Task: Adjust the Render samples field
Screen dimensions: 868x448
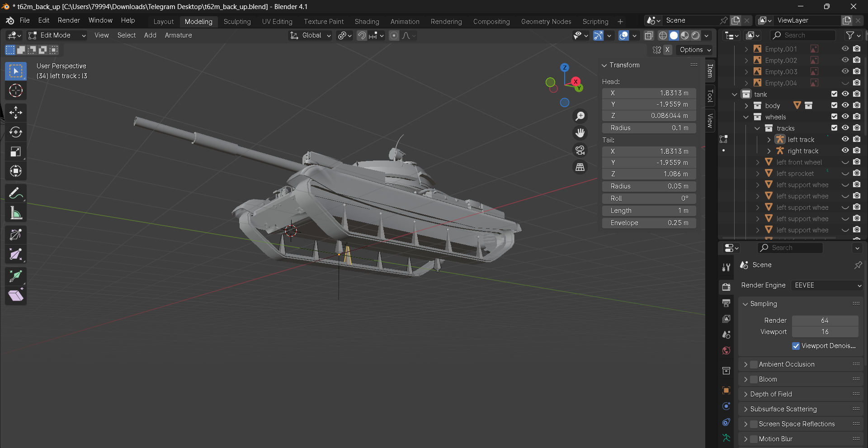Action: pos(825,321)
